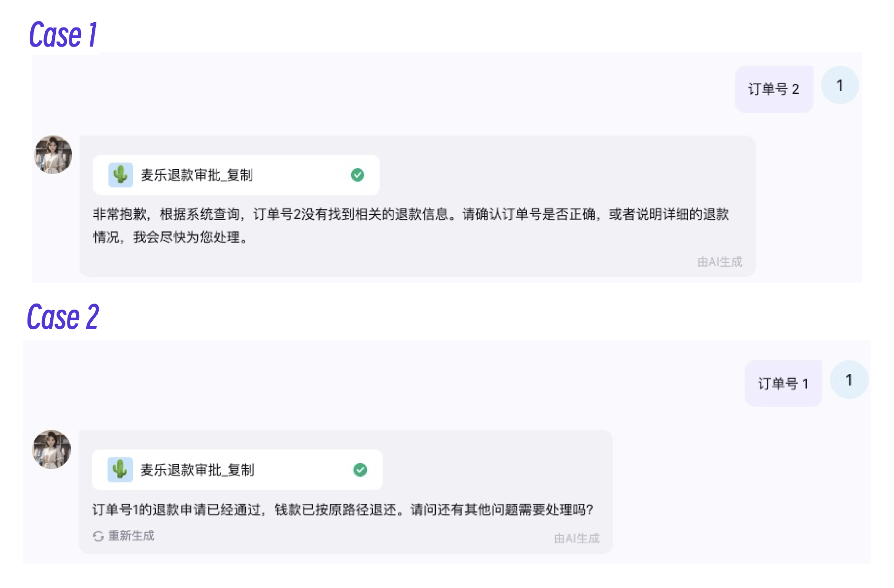Click the 由AI生成 label in Case 2
Screen dimensions: 894x588
click(x=576, y=539)
